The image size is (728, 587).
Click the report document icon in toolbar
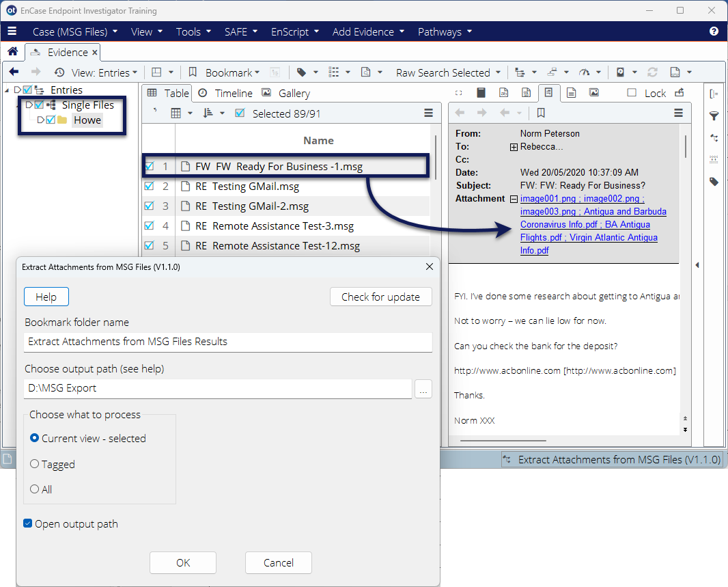click(x=675, y=72)
